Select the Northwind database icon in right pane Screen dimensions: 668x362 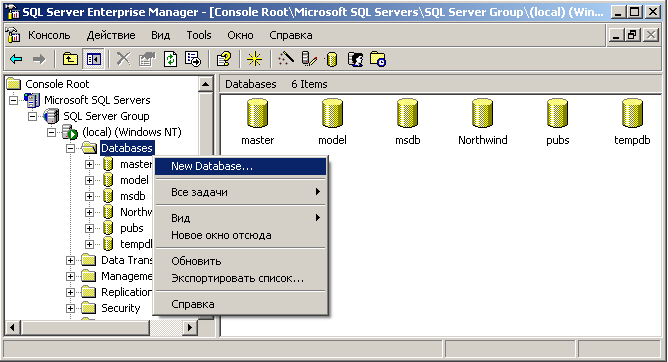[x=482, y=113]
